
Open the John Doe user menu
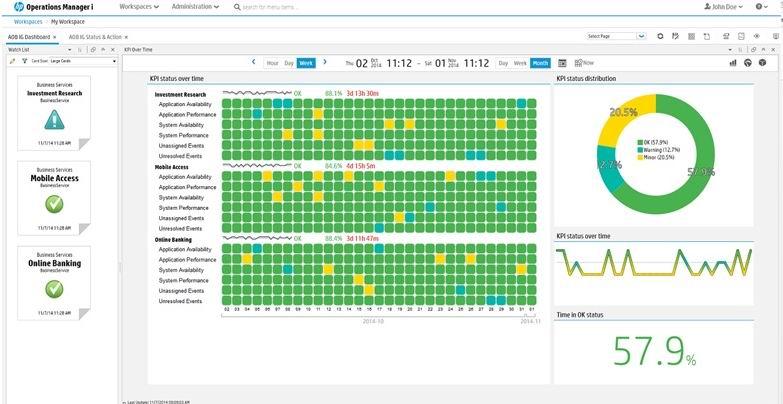724,7
